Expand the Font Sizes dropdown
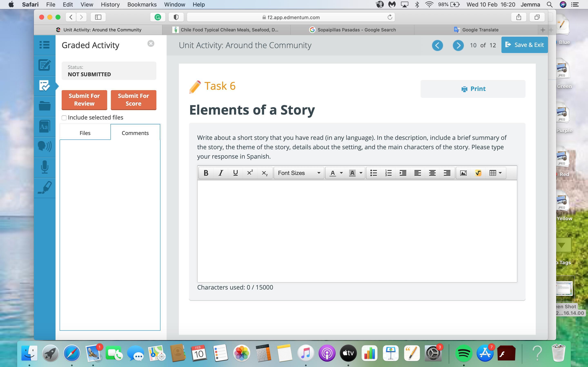Viewport: 588px width, 367px height. coord(299,173)
